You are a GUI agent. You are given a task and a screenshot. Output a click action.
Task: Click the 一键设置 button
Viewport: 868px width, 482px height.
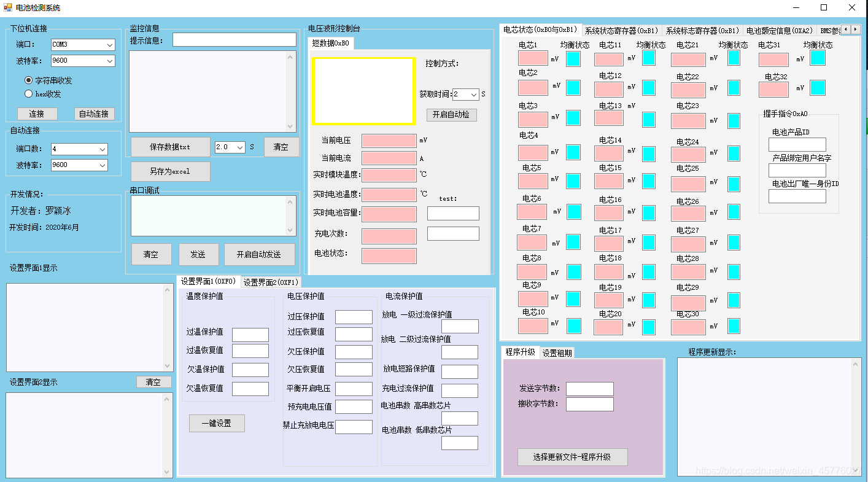[217, 424]
